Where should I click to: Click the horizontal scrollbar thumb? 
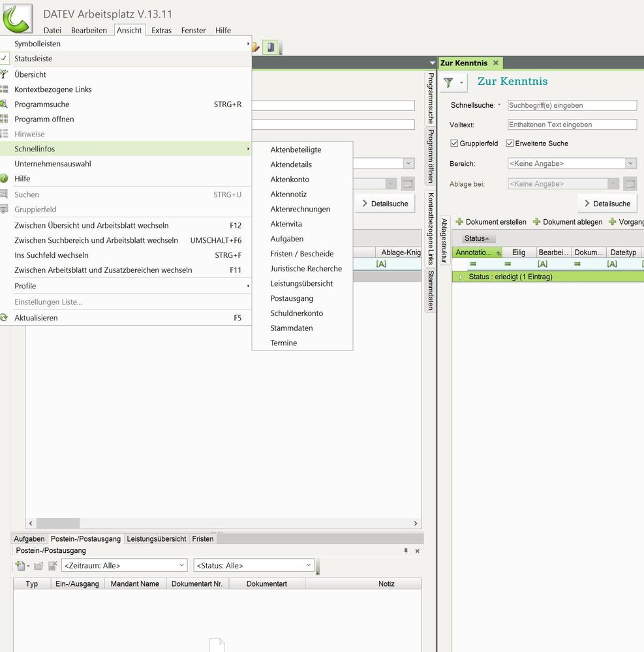(x=58, y=523)
